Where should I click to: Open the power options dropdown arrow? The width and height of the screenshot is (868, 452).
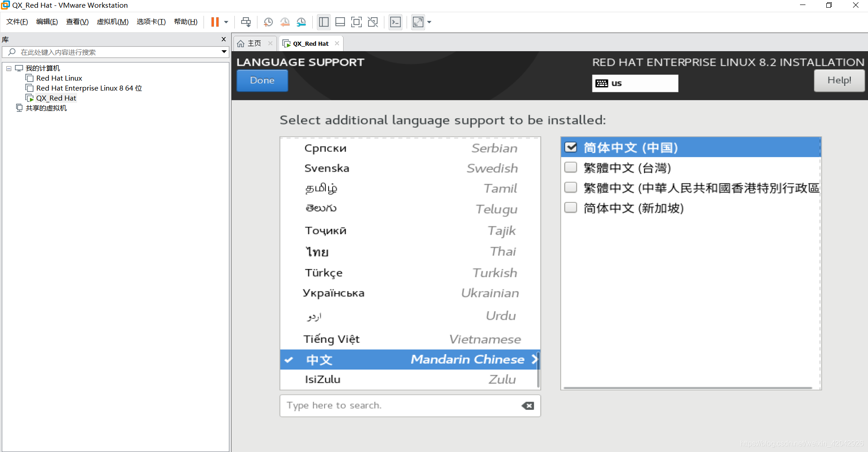pyautogui.click(x=226, y=22)
